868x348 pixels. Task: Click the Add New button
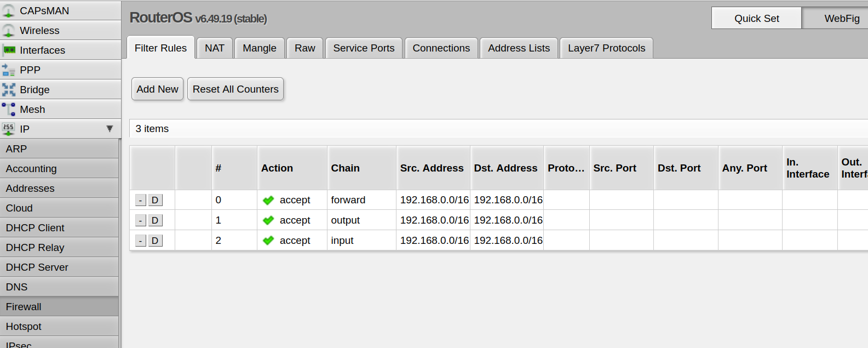(157, 89)
